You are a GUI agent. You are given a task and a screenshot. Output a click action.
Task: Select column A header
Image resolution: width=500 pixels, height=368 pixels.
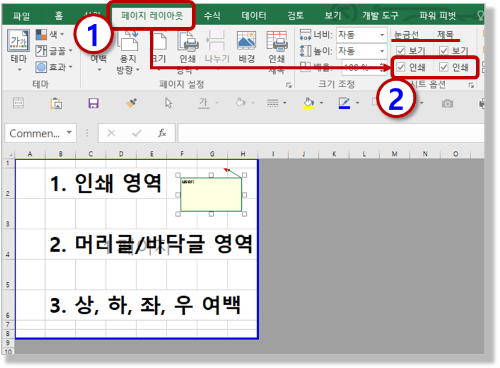[30, 154]
